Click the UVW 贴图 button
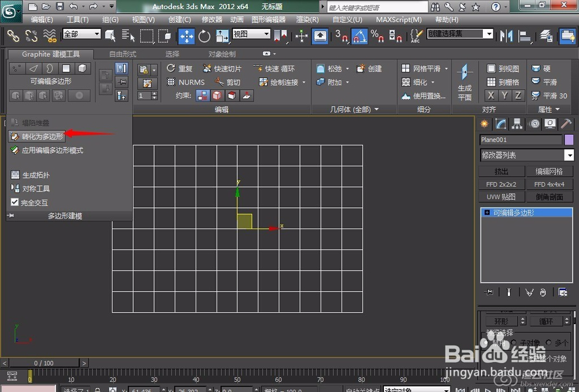The image size is (579, 392). [x=501, y=197]
